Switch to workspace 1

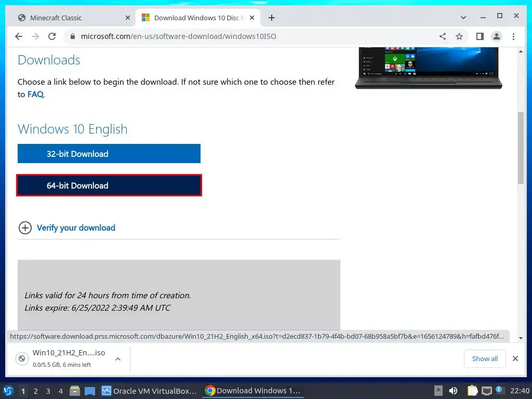pos(23,391)
